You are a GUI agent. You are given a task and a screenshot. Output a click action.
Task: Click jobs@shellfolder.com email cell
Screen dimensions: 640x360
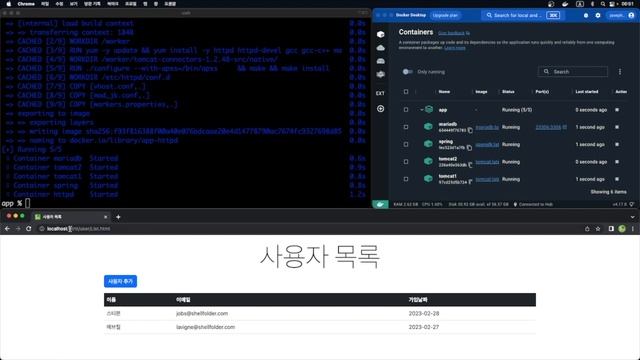point(202,313)
